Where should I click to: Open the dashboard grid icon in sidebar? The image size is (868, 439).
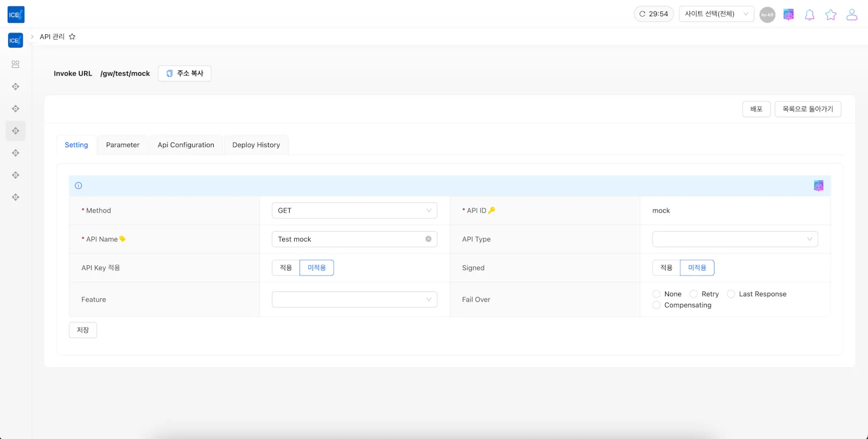click(16, 65)
